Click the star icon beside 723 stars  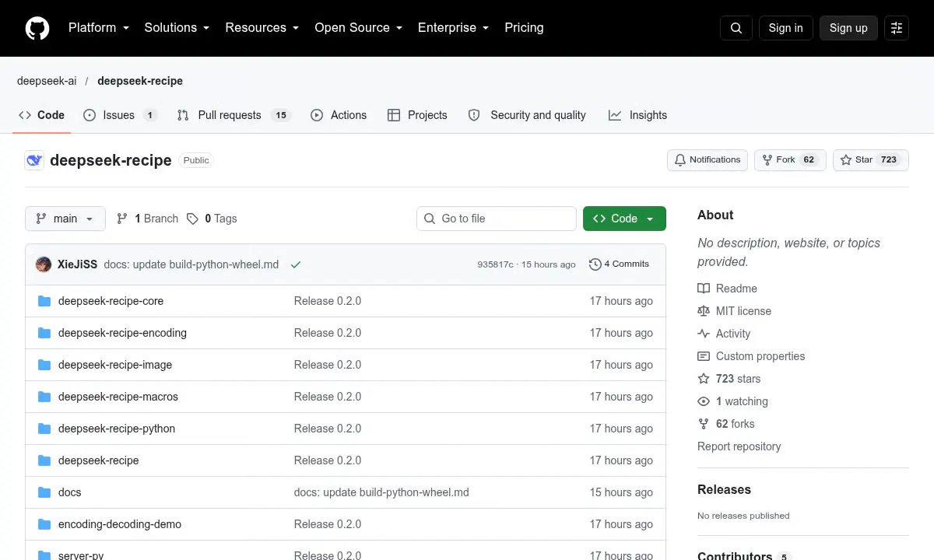[704, 379]
